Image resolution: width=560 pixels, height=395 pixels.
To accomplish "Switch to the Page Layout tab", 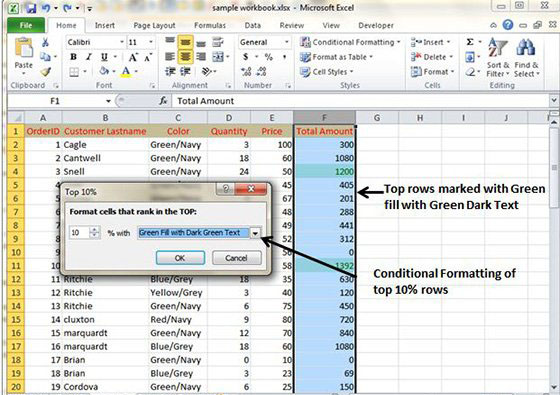I will coord(154,25).
